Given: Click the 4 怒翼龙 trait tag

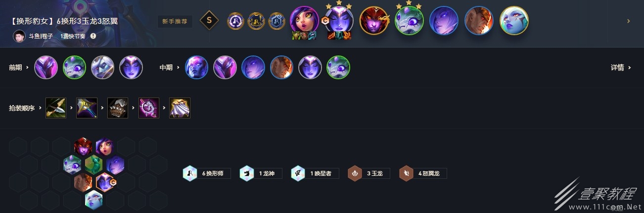Looking at the screenshot, I should [x=423, y=173].
